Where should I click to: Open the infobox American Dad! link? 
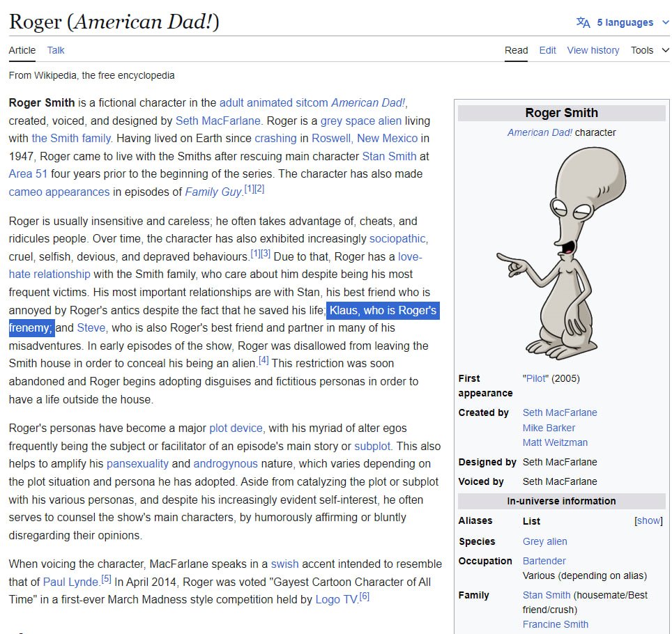[x=540, y=132]
